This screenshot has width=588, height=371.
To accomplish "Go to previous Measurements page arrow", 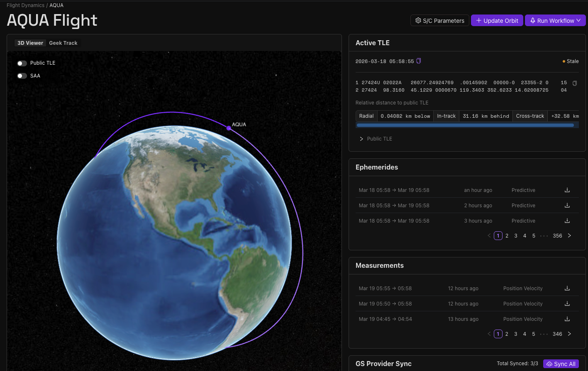I will point(489,334).
